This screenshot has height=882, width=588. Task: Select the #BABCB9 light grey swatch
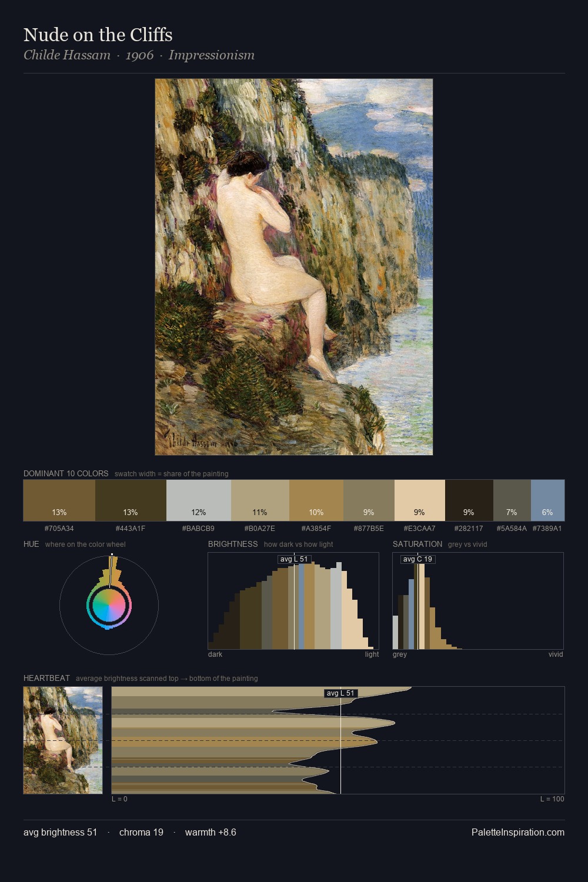pos(199,500)
